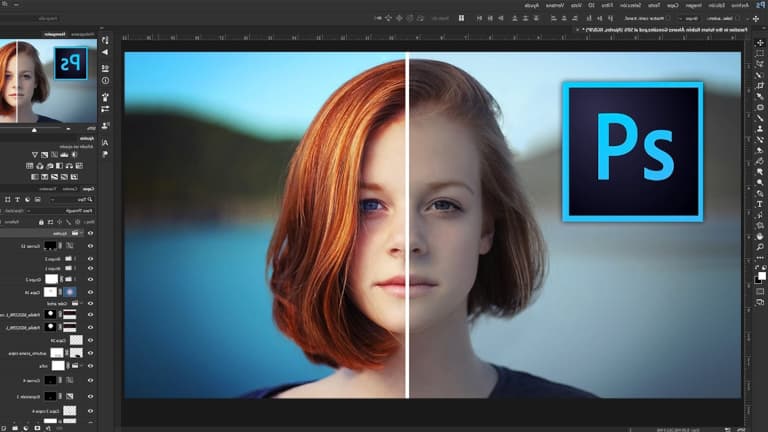Viewport: 768px width, 432px height.
Task: Select the Type tool
Action: tap(760, 204)
